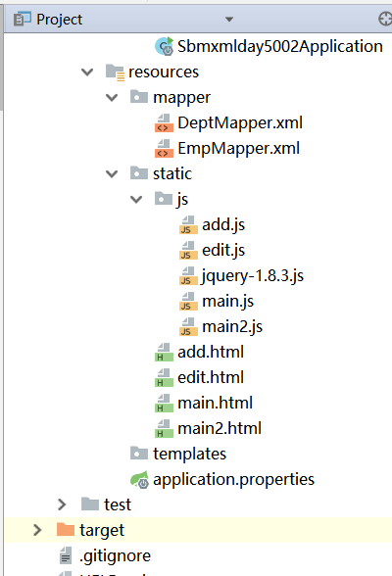Select edit.html file name
The image size is (392, 576).
[211, 378]
